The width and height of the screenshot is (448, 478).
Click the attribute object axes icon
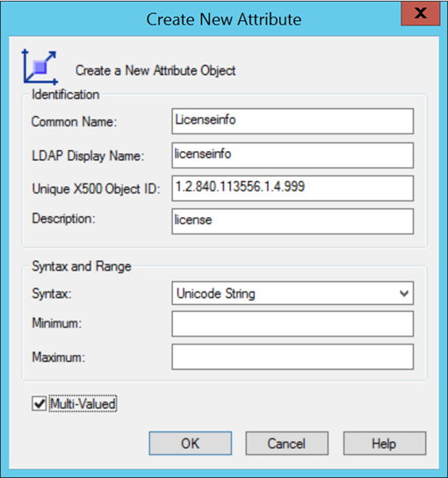coord(40,67)
